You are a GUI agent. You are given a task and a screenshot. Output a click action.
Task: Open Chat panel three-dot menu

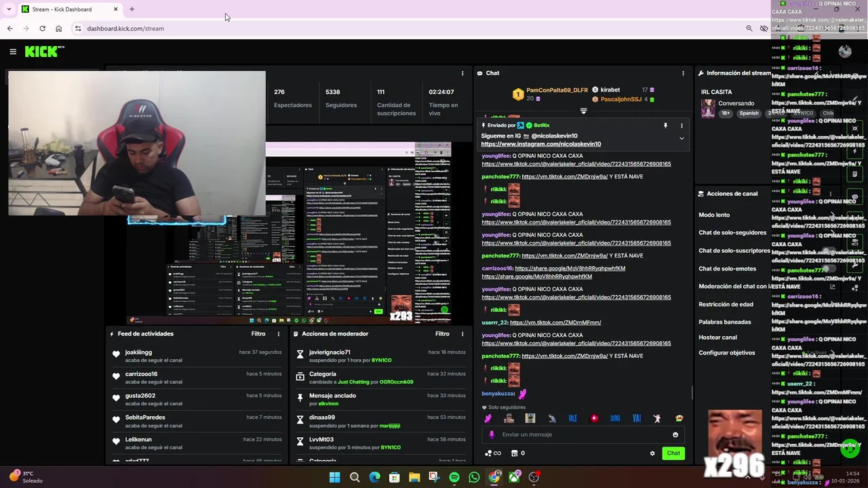pyautogui.click(x=683, y=73)
